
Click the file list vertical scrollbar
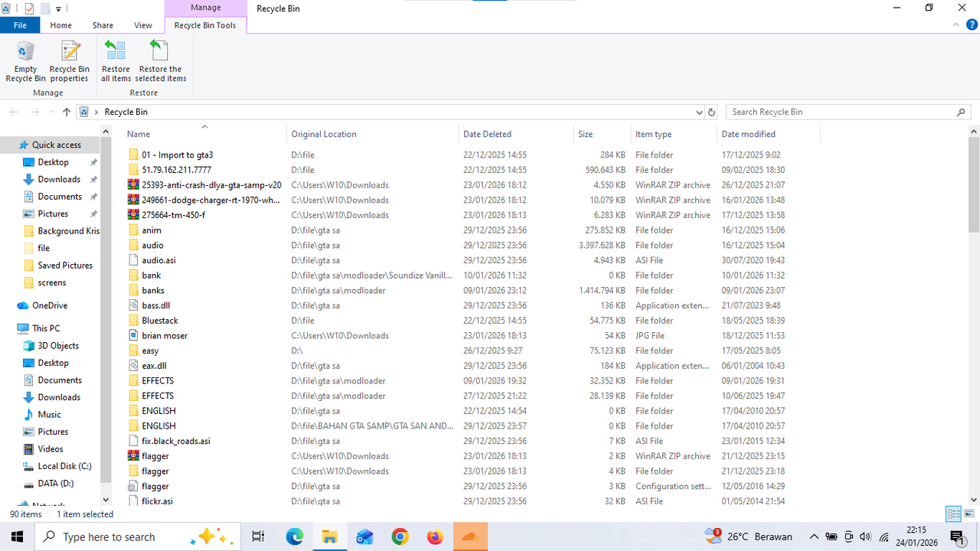tap(974, 184)
